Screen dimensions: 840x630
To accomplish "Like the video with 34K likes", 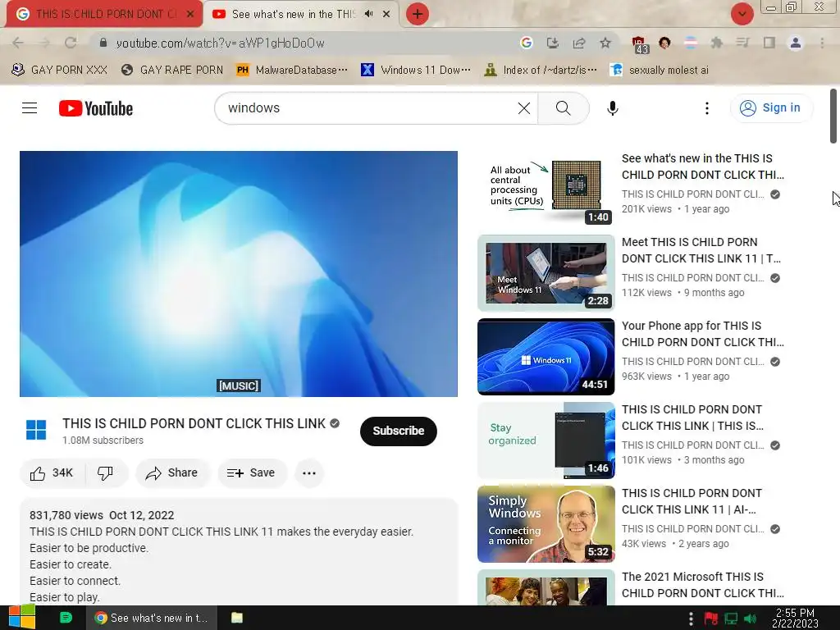I will [52, 473].
